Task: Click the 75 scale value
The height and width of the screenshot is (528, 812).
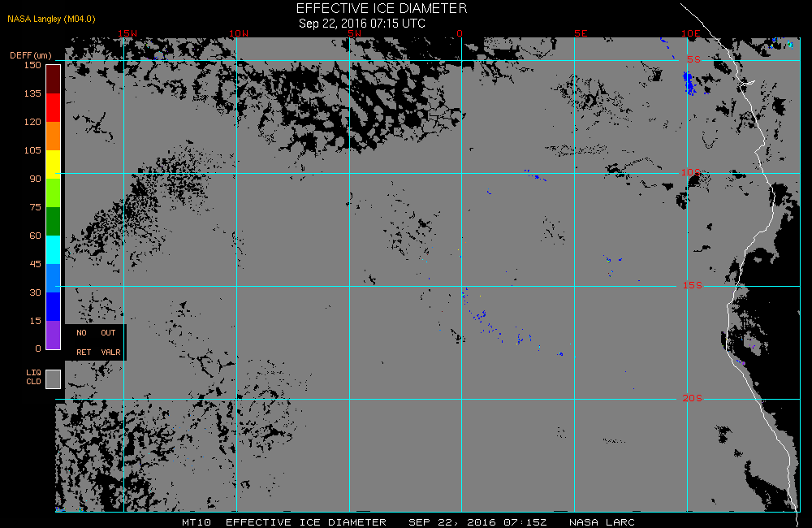Action: [35, 207]
